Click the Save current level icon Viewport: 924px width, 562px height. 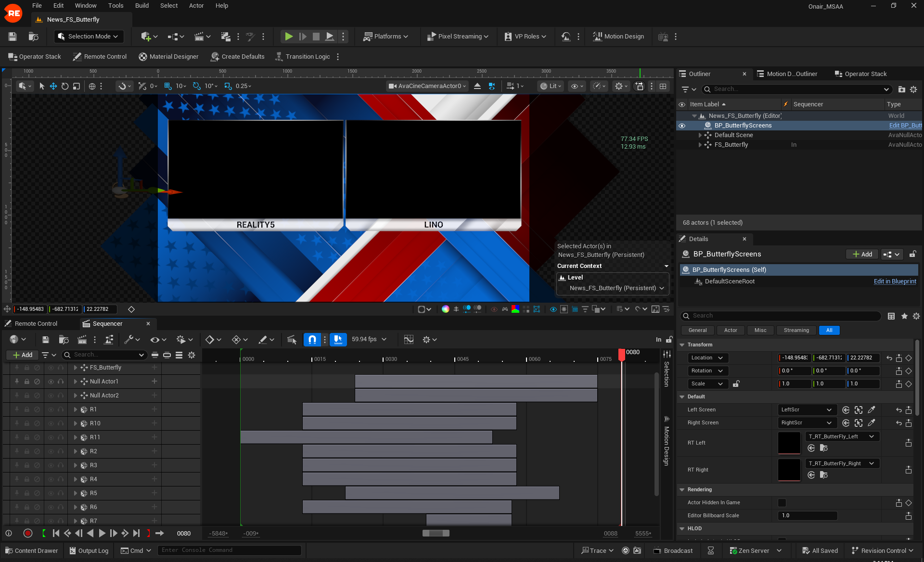coord(13,37)
